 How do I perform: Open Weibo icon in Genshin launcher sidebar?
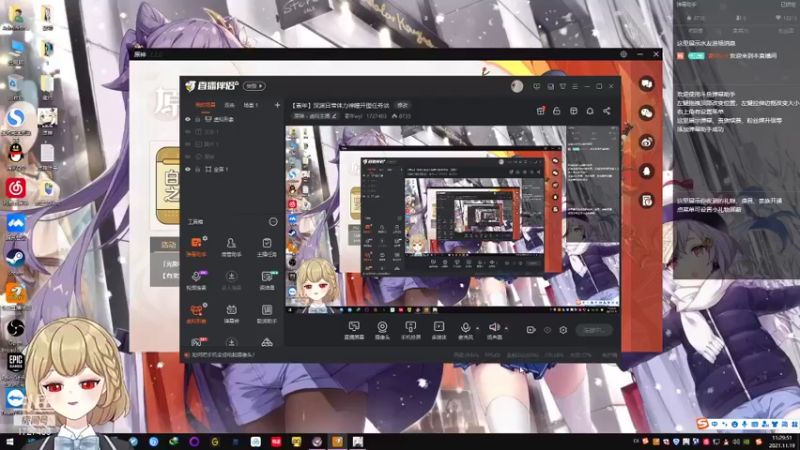(x=646, y=142)
